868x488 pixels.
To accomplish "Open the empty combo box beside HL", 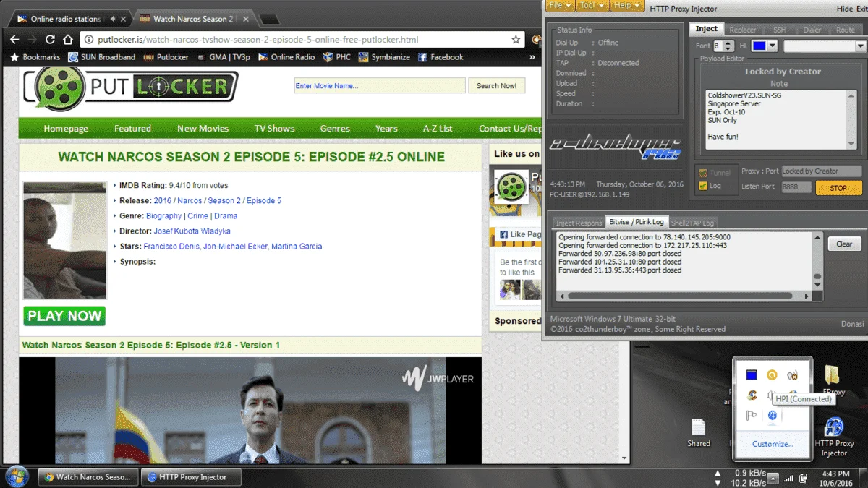I will (825, 46).
